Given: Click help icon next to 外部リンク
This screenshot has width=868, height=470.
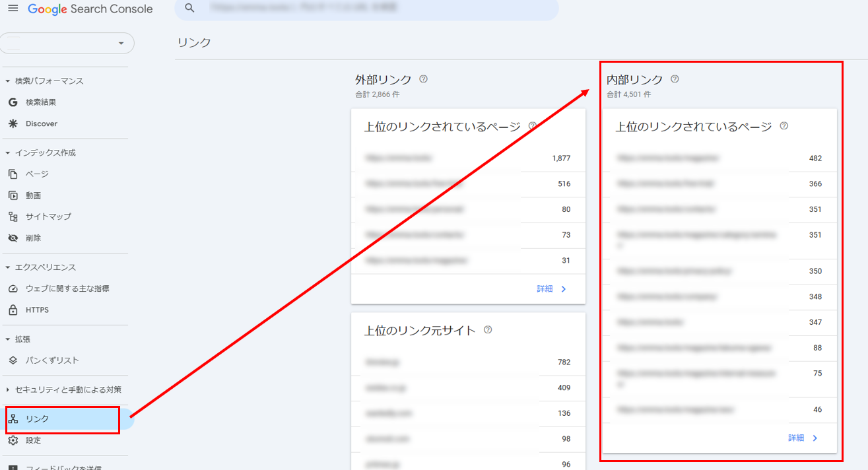Looking at the screenshot, I should [423, 79].
